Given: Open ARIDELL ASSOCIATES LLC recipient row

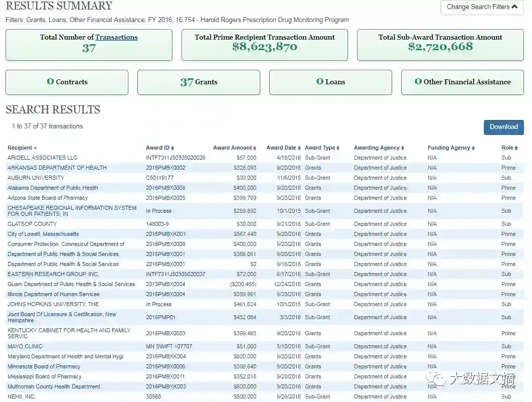Looking at the screenshot, I should click(x=43, y=158).
